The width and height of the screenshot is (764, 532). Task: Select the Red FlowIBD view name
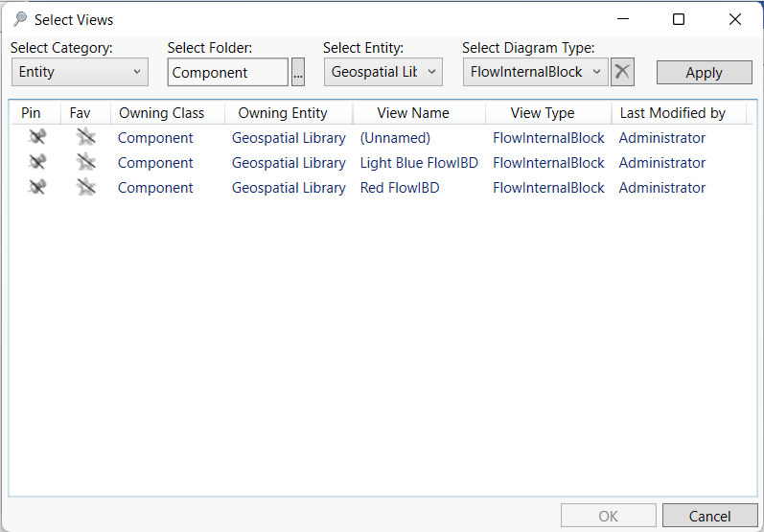400,188
